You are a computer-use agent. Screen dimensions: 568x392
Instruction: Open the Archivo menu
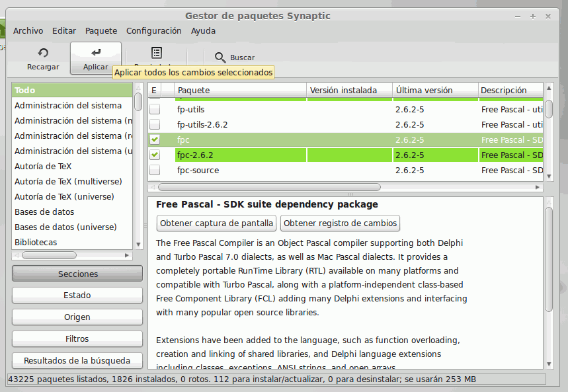[x=28, y=30]
